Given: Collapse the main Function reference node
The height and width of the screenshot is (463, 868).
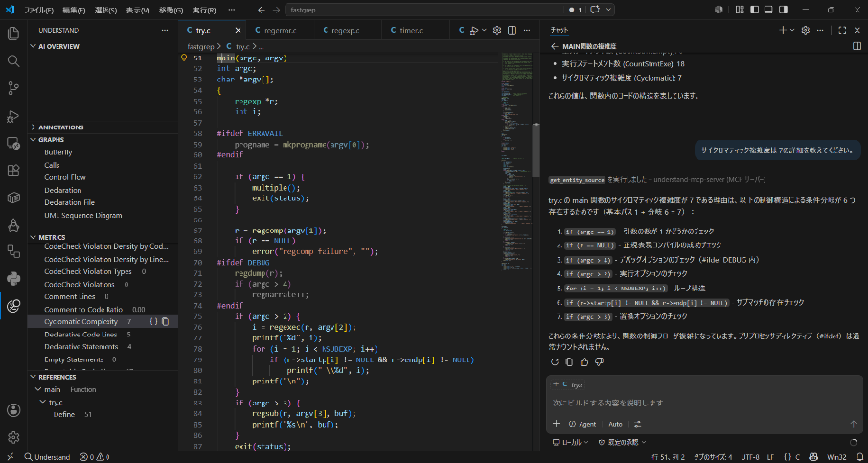Looking at the screenshot, I should click(38, 389).
